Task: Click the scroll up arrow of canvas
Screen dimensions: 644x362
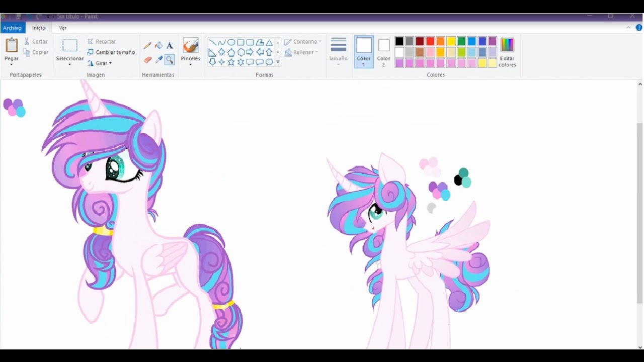Action: (x=639, y=83)
